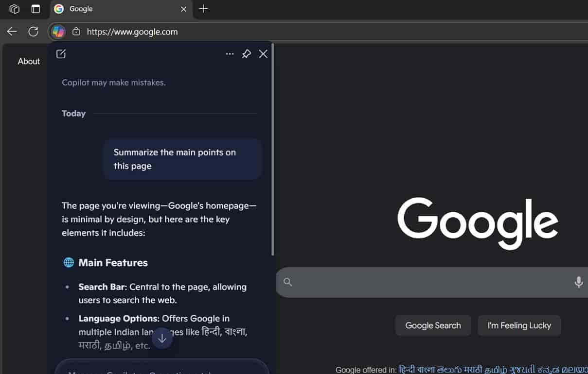This screenshot has width=588, height=374.
Task: Click the 'Today' date label
Action: [x=73, y=113]
